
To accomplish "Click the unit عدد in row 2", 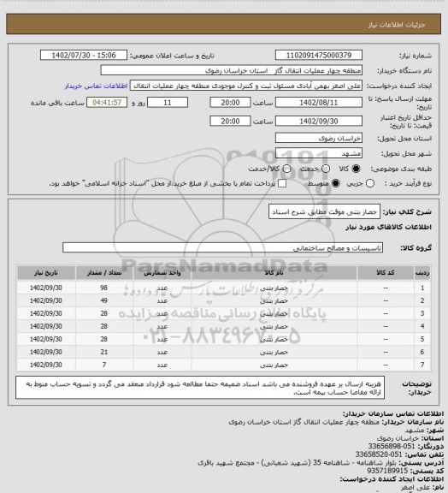I will [x=162, y=300].
